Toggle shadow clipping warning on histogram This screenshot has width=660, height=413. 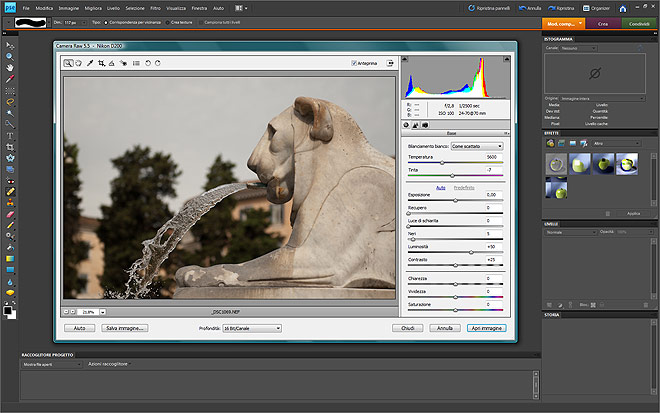click(x=405, y=59)
